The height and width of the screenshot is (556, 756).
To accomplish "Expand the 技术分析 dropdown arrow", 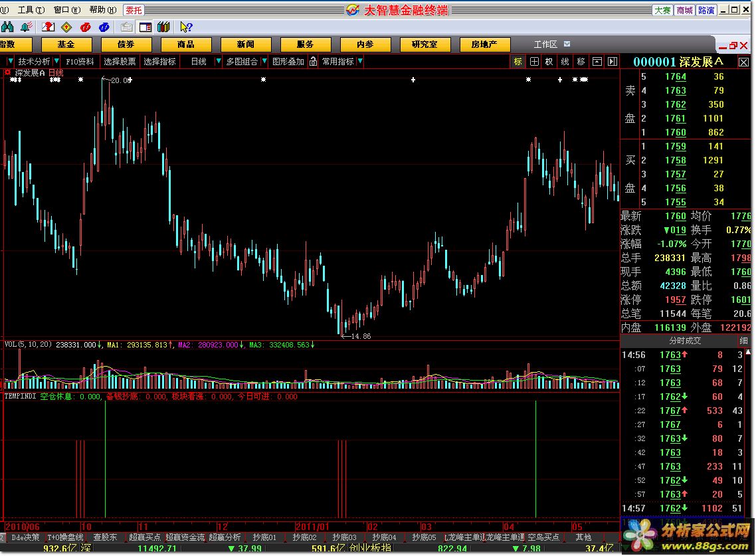I will [56, 61].
